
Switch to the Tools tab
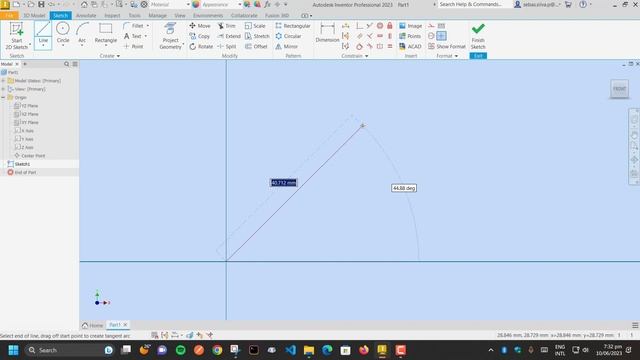134,16
